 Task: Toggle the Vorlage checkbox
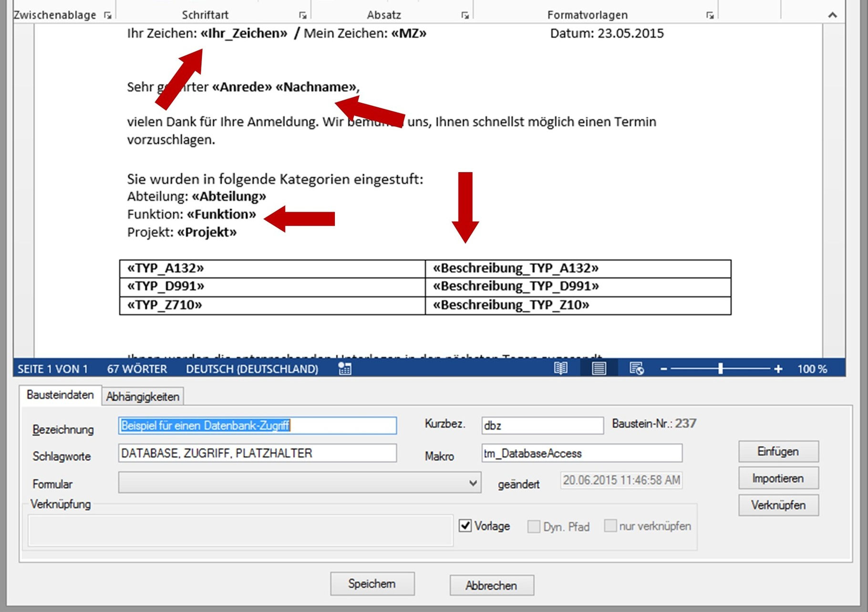pyautogui.click(x=464, y=526)
